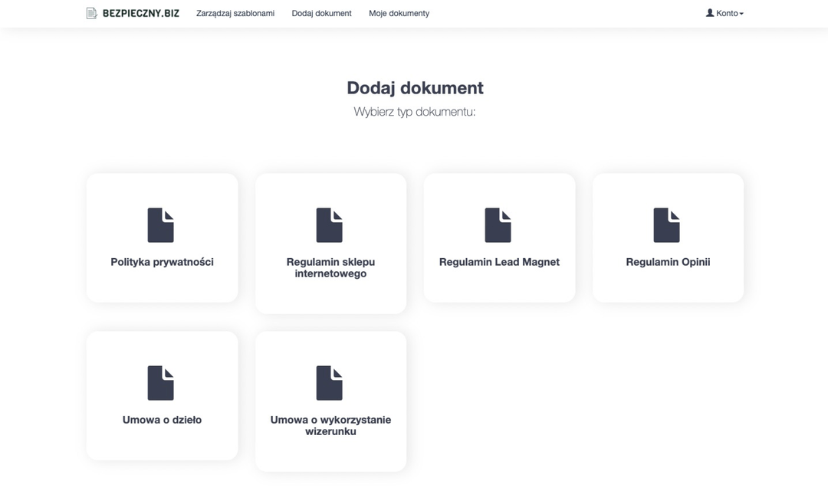
Task: Click the Umowa o wykorzystanie wizerunku file icon
Action: (x=330, y=383)
